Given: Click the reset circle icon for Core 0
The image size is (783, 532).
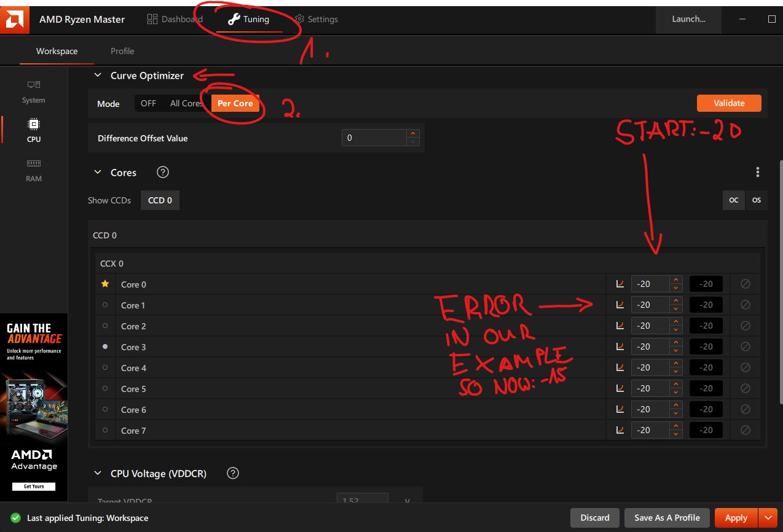Looking at the screenshot, I should 746,284.
